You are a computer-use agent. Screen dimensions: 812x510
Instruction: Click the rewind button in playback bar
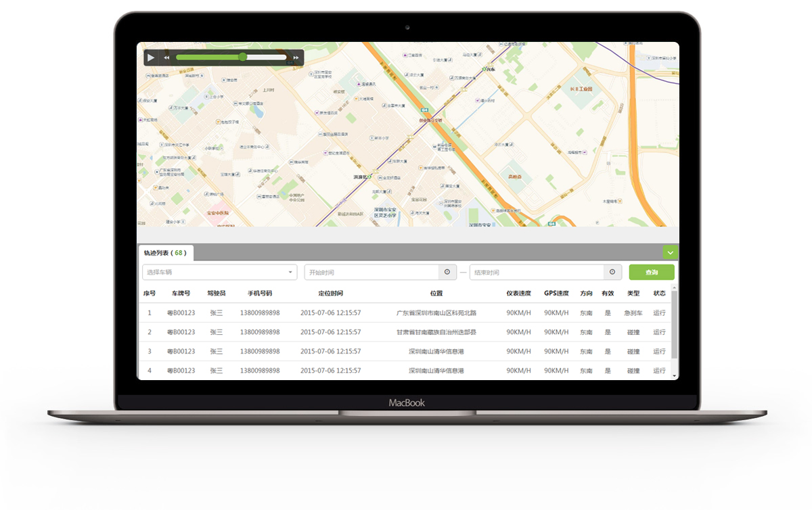[166, 57]
